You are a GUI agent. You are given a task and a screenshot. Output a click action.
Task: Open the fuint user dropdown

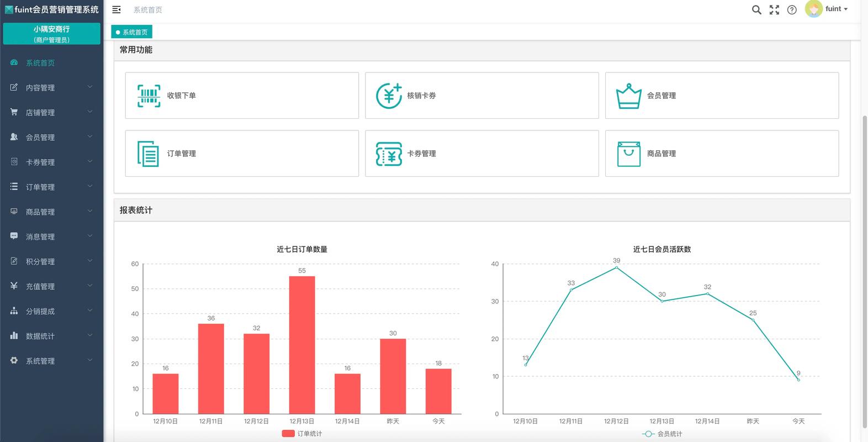[837, 9]
